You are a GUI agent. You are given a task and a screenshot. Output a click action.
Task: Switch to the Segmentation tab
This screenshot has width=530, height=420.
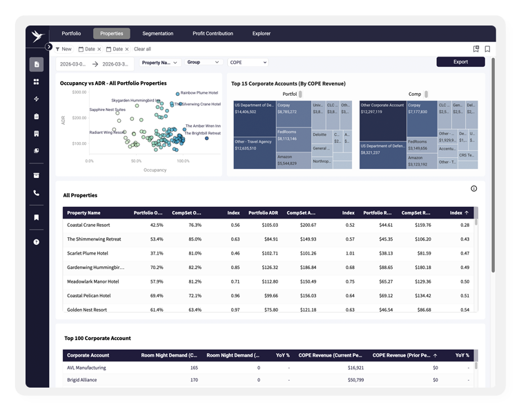point(158,34)
